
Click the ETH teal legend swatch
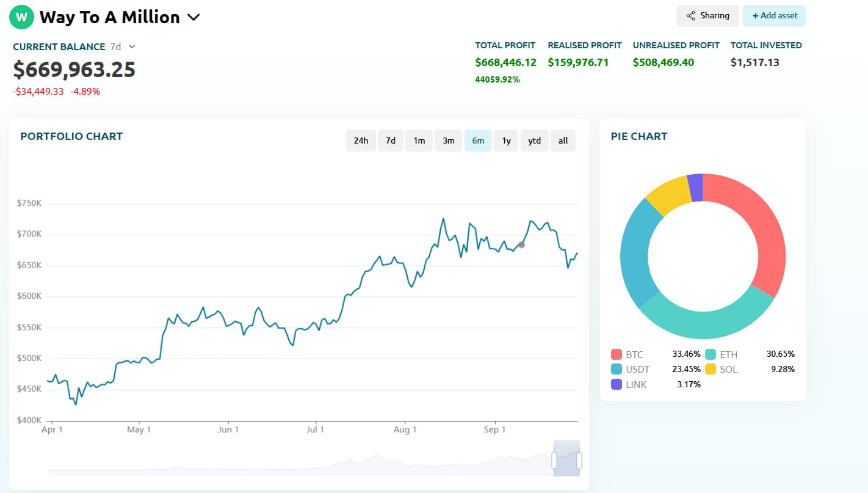click(711, 354)
